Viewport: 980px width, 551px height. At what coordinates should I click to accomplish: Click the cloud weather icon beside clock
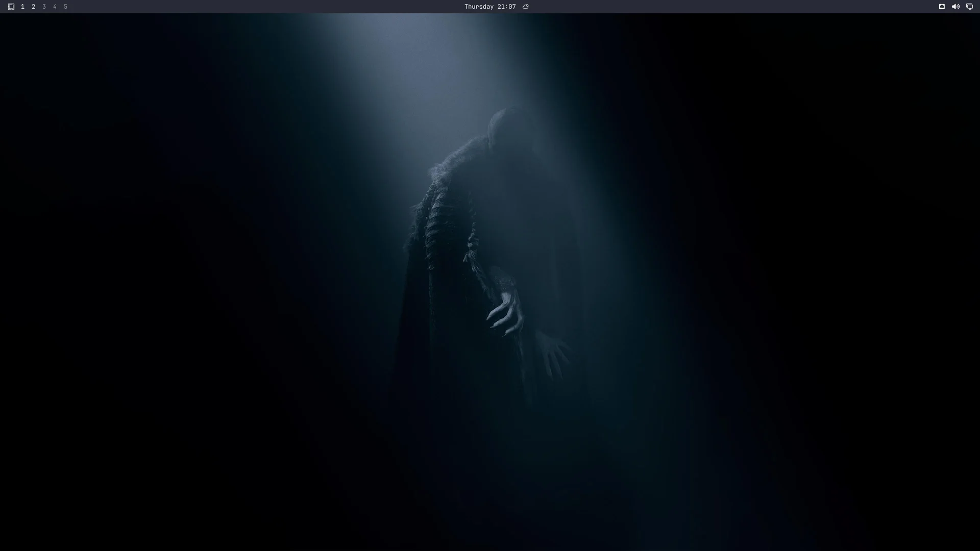pyautogui.click(x=525, y=7)
